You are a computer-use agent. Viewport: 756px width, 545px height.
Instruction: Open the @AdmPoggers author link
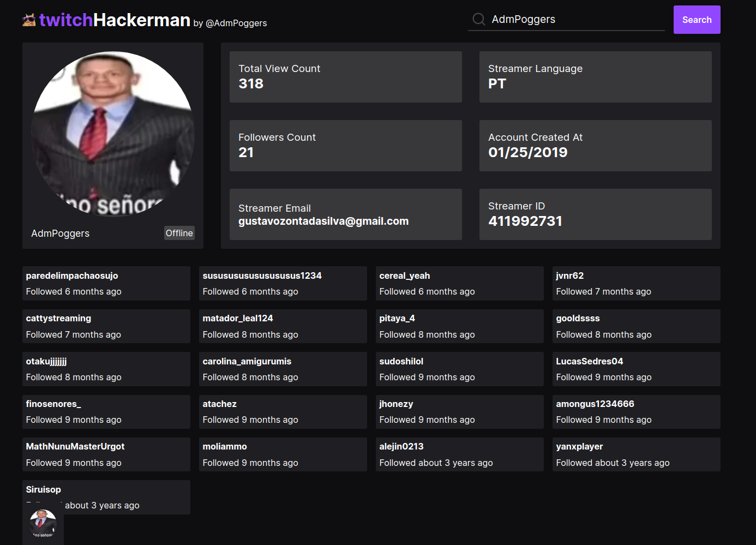pyautogui.click(x=236, y=23)
